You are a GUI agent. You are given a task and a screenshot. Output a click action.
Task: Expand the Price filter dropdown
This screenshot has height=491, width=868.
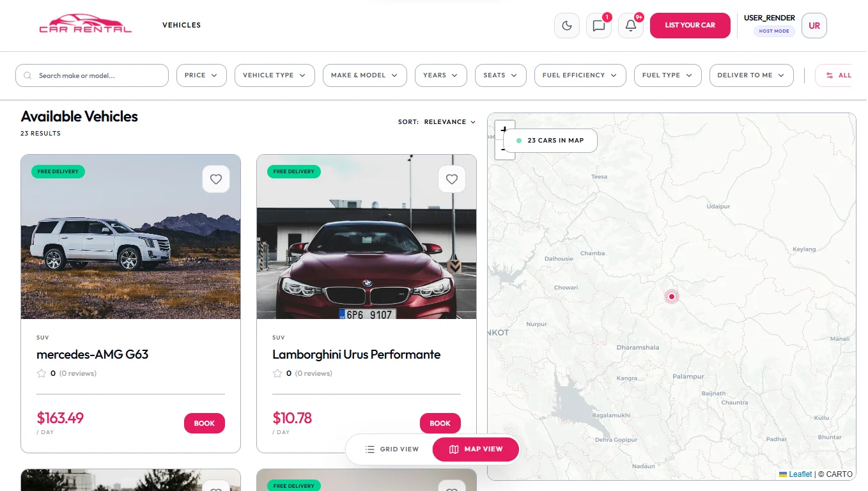pos(201,75)
